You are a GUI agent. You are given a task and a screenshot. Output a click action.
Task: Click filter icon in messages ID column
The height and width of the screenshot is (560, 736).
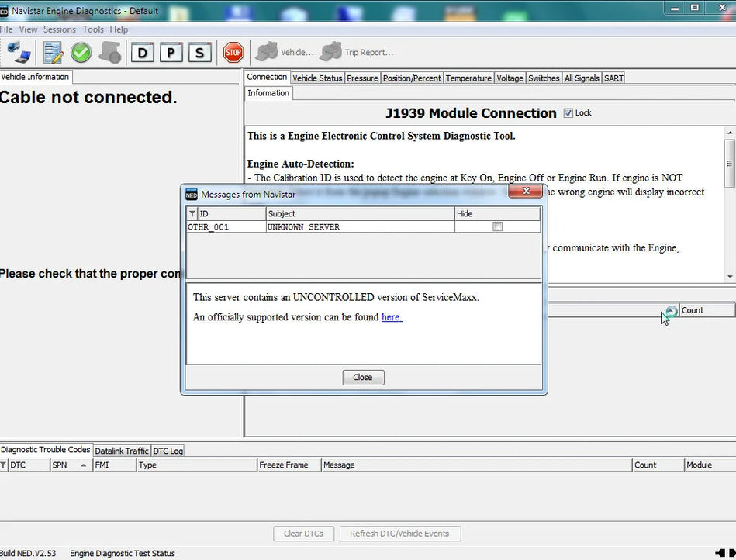(192, 214)
